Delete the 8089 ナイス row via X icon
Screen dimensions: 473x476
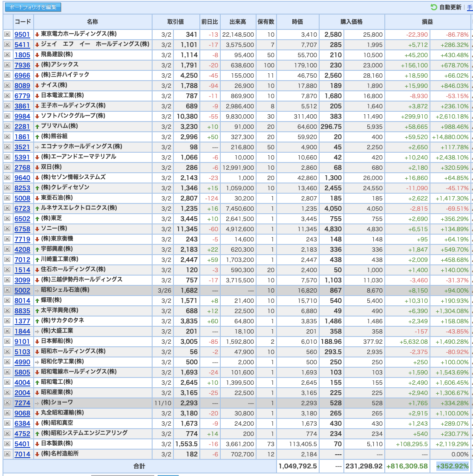tap(7, 86)
